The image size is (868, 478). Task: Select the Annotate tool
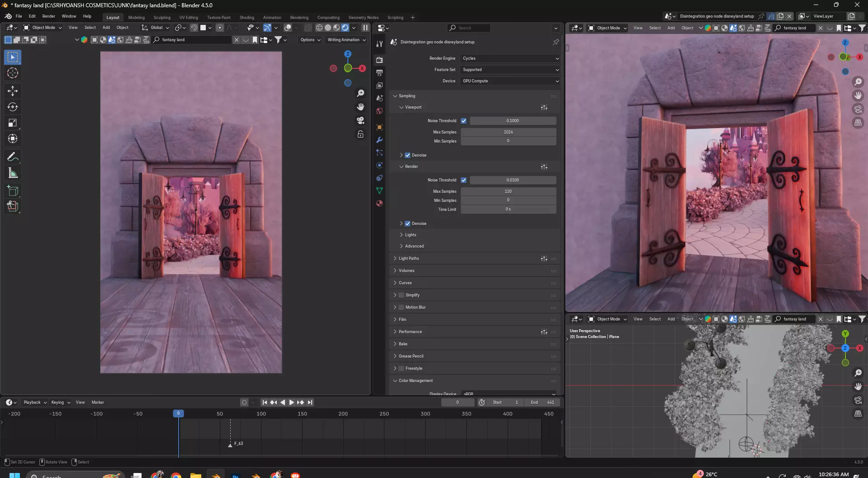[x=13, y=157]
